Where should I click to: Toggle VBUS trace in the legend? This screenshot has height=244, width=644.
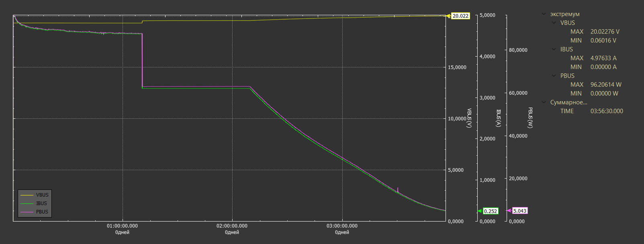35,195
